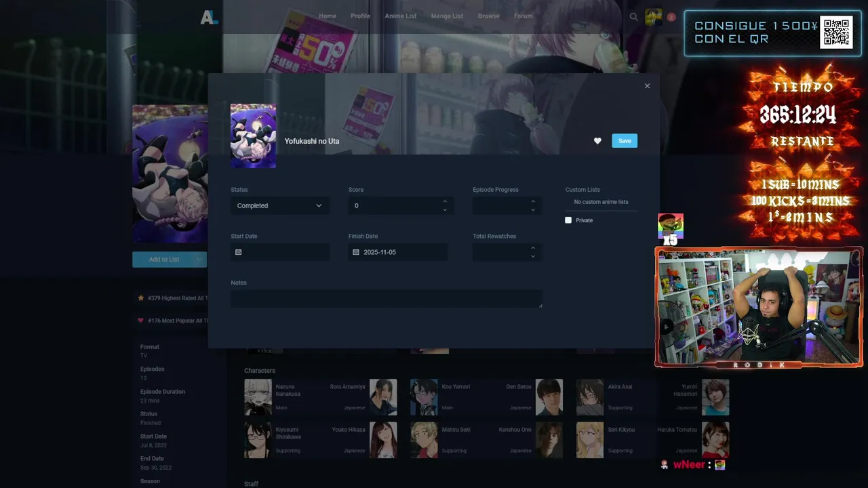Click the AniList logo in the header
Screen dimensions: 868x488
tap(209, 18)
